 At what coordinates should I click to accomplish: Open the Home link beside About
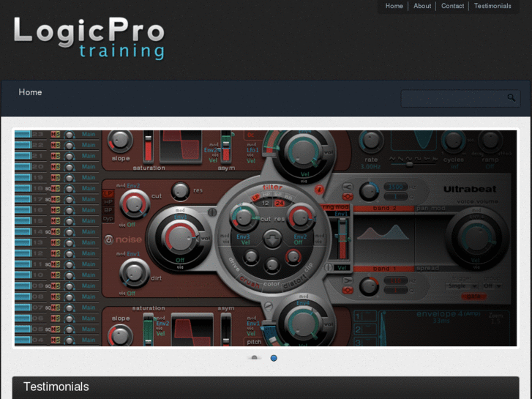(394, 6)
